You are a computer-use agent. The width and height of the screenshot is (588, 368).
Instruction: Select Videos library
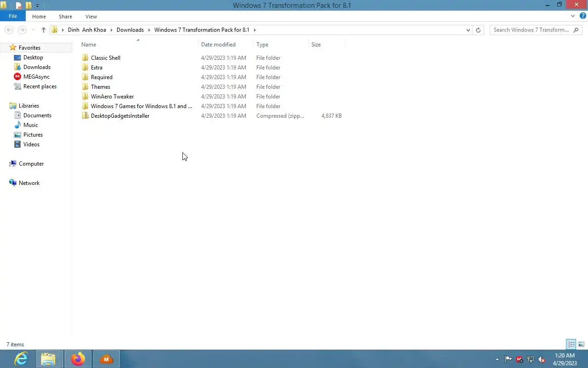[31, 144]
